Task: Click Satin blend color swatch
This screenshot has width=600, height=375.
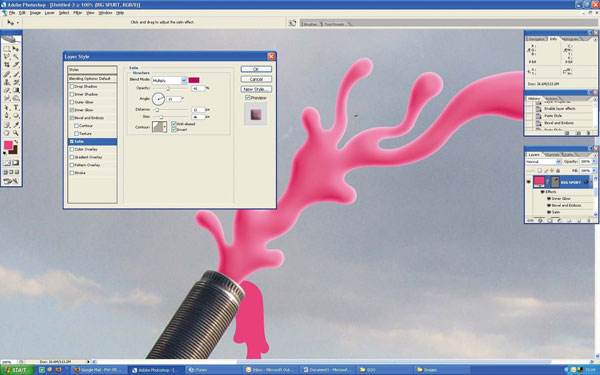Action: tap(194, 80)
